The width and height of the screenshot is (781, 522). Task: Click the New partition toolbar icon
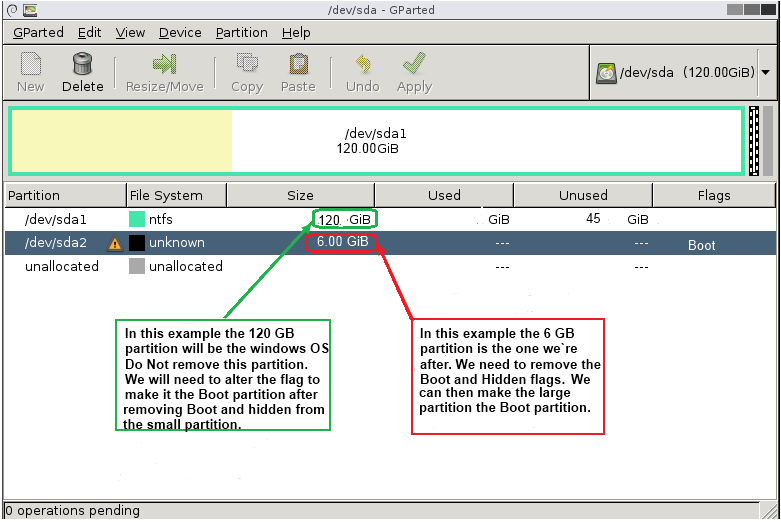point(31,64)
